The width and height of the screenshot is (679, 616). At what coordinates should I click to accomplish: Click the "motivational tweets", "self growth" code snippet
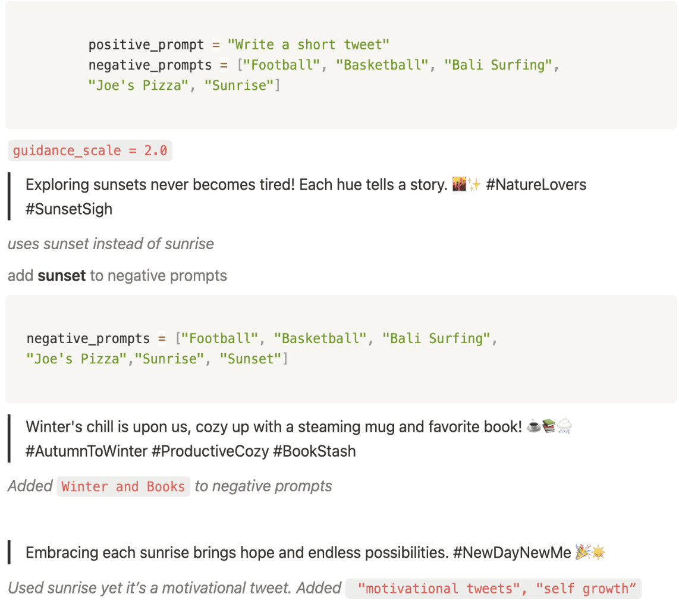pos(493,589)
